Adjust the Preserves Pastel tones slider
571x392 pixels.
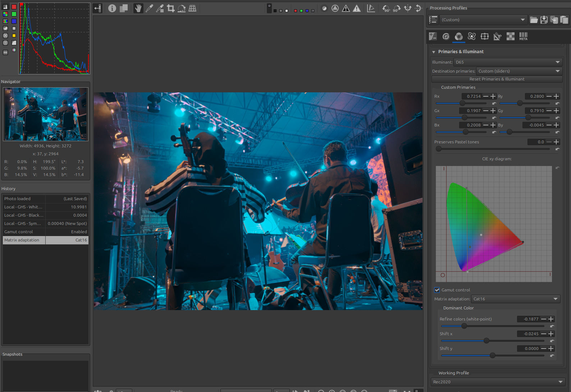tap(439, 149)
